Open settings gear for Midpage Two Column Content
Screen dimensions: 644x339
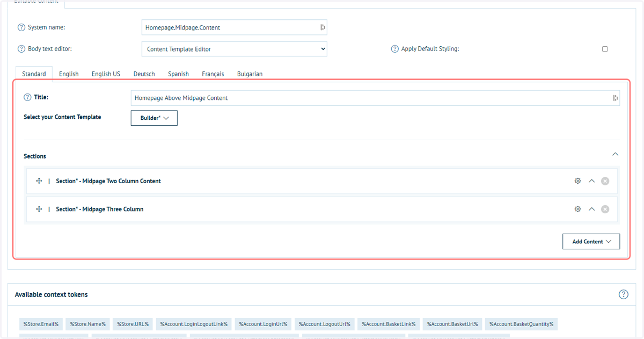(577, 181)
